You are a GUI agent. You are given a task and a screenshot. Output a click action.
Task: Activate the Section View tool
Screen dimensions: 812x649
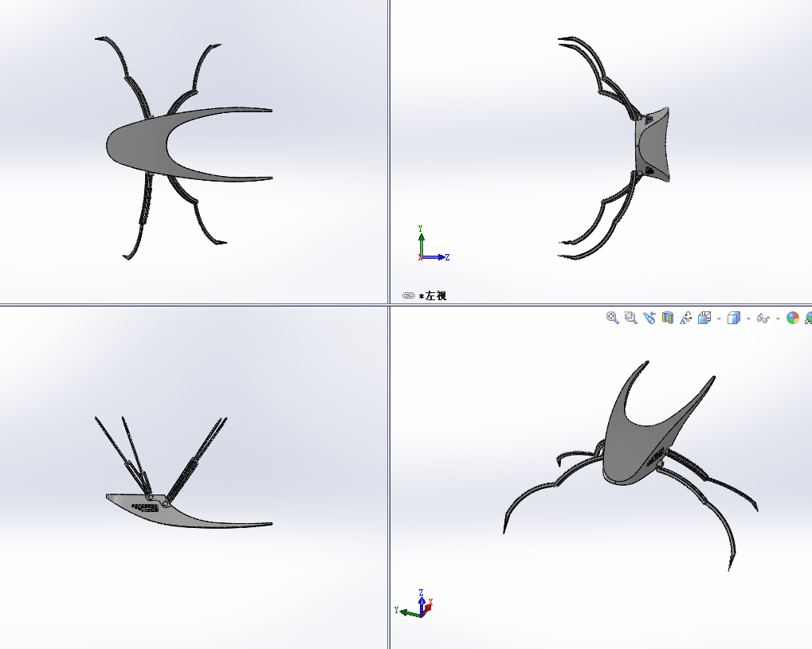[668, 318]
